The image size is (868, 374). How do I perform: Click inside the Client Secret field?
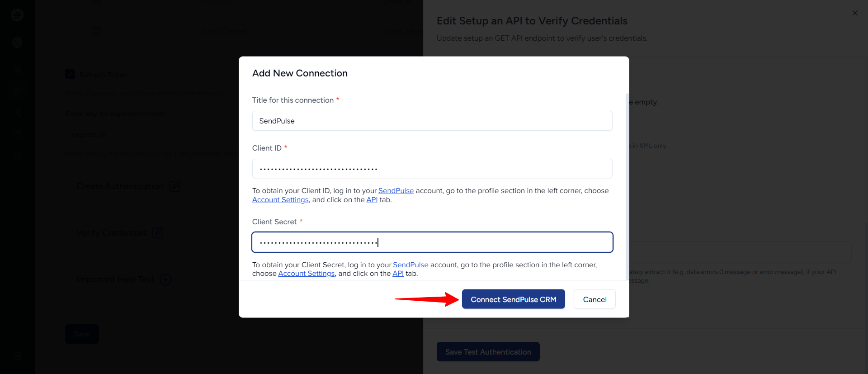(432, 242)
